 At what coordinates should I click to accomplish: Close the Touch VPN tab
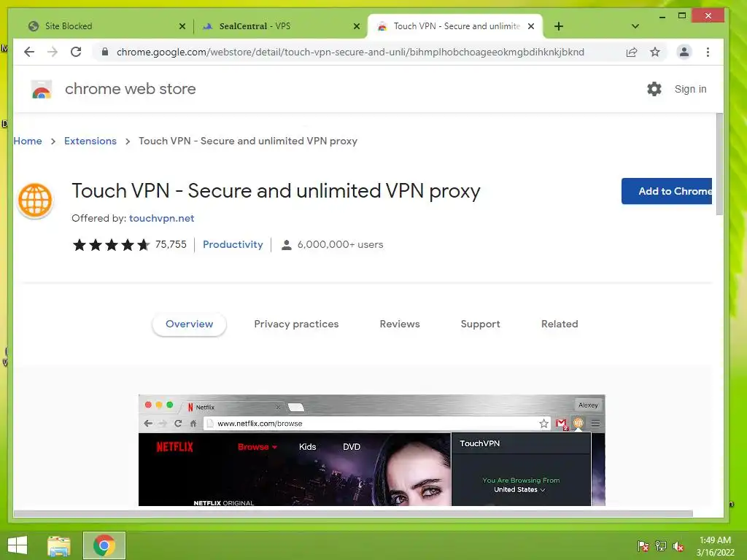click(x=531, y=26)
